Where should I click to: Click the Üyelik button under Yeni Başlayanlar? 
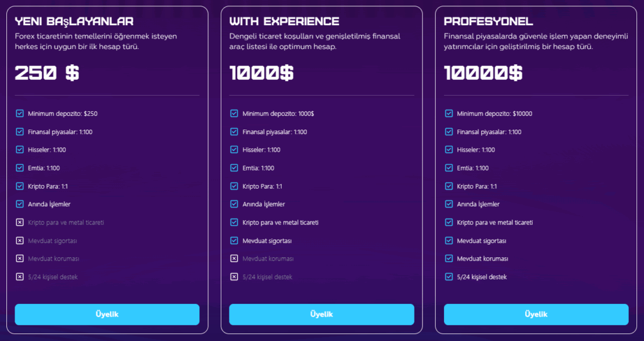click(x=107, y=315)
